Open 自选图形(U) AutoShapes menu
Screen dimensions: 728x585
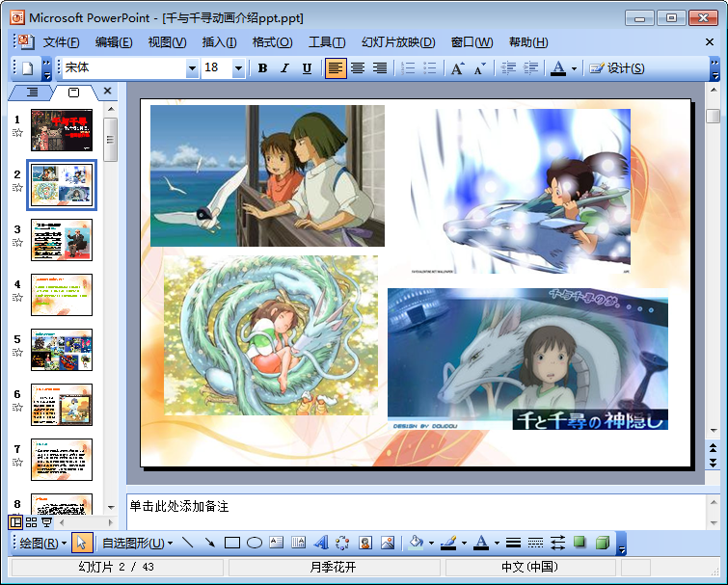[138, 543]
